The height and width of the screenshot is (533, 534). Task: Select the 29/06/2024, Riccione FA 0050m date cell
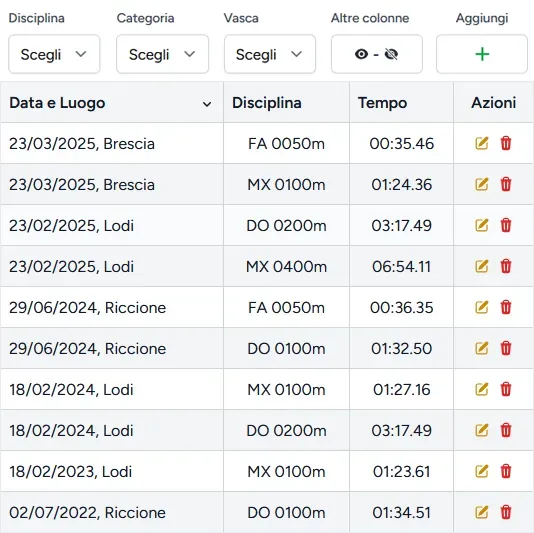coord(112,308)
